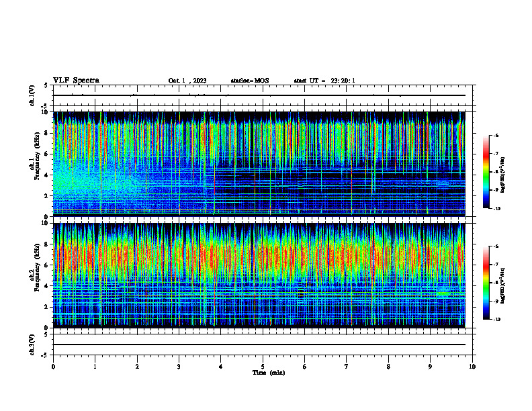The image size is (532, 411).
Task: Click the "VLF Spectra" plot title
Action: click(76, 81)
